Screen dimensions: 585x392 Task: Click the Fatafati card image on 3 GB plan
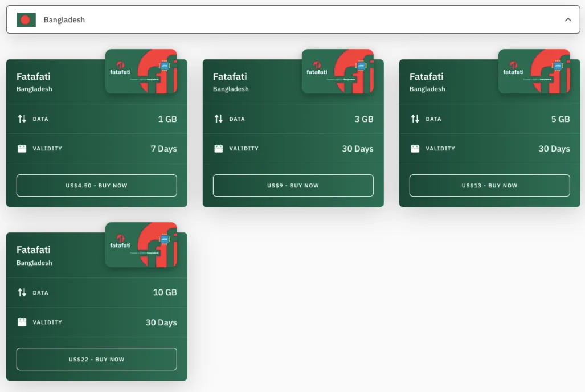coord(338,71)
